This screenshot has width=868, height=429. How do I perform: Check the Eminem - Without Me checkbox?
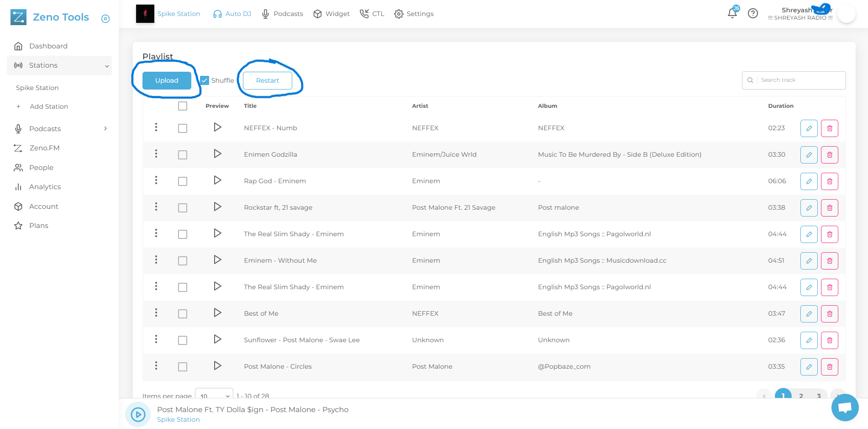coord(183,261)
